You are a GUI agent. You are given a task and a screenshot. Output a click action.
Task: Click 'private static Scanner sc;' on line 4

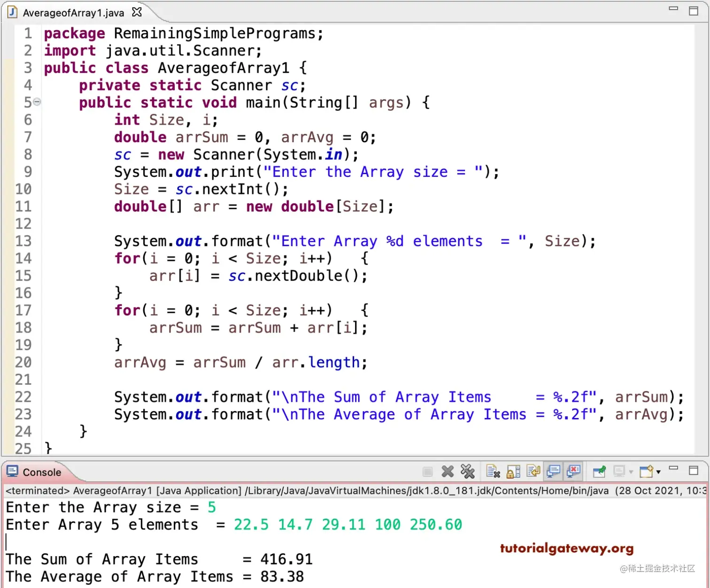[193, 85]
